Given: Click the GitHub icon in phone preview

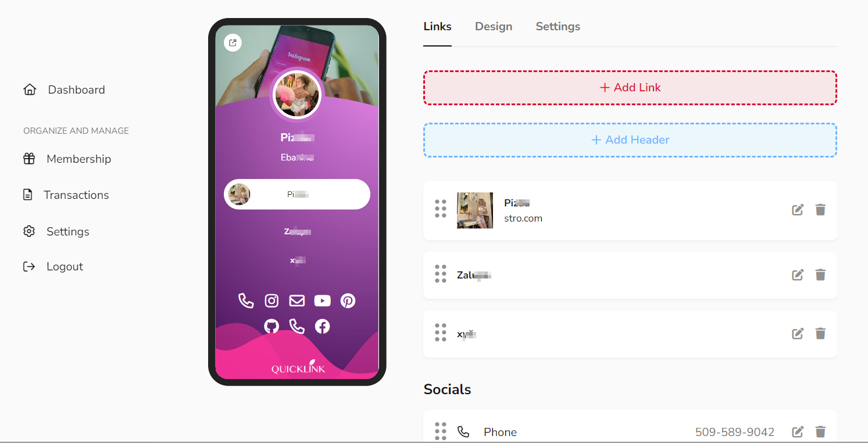Looking at the screenshot, I should (272, 326).
